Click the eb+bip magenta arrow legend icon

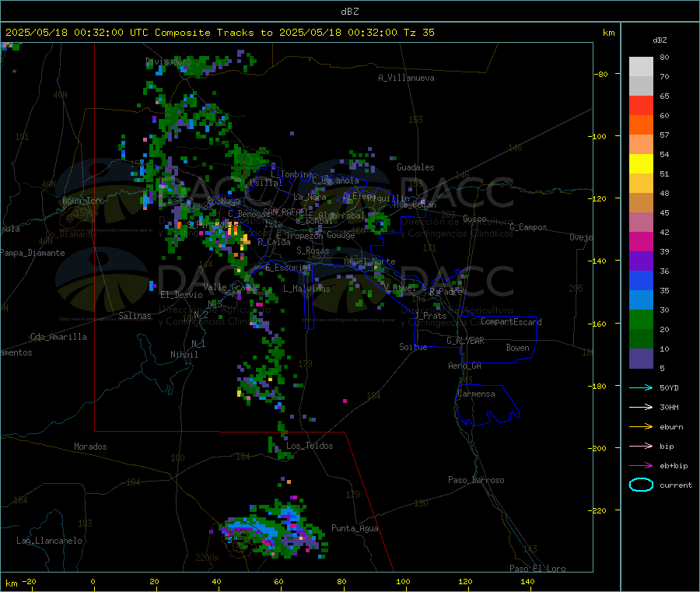tap(641, 466)
